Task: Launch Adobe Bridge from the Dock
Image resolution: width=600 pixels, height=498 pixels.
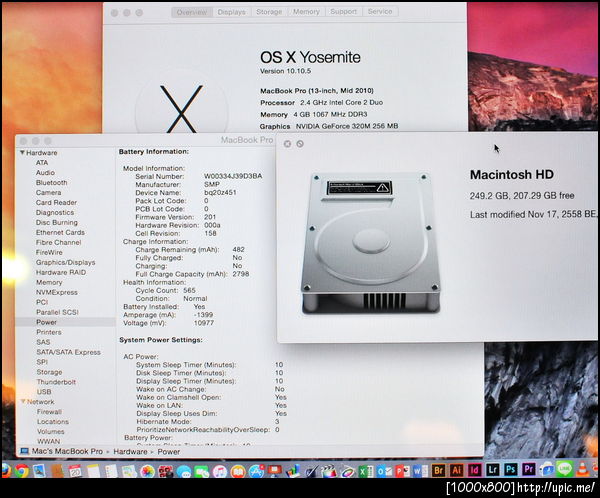Action: pyautogui.click(x=439, y=470)
